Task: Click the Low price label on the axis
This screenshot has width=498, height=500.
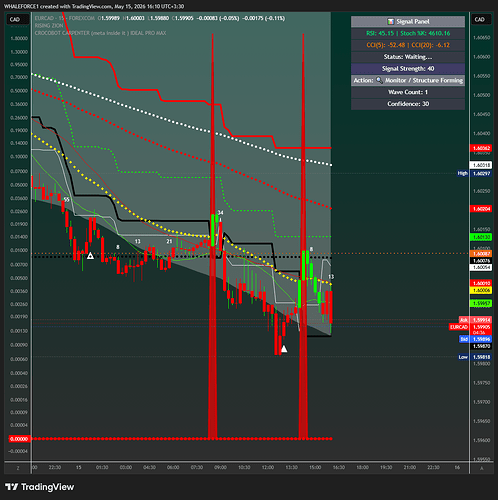Action: (x=463, y=357)
